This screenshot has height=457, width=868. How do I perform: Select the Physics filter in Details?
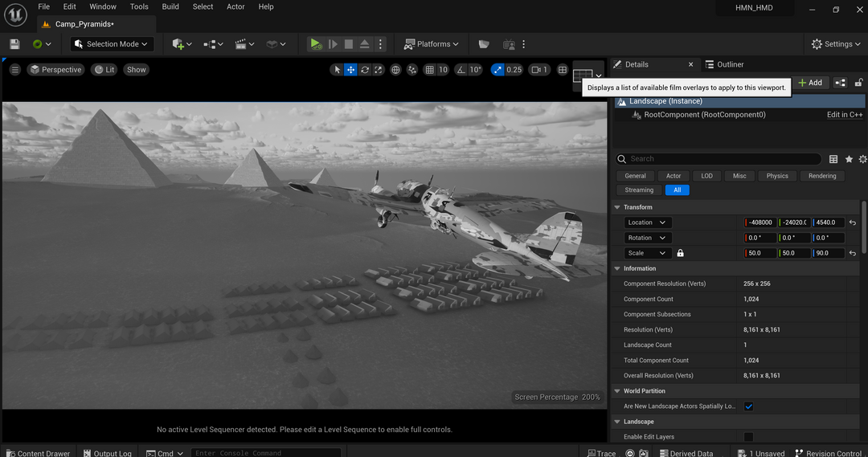[776, 176]
